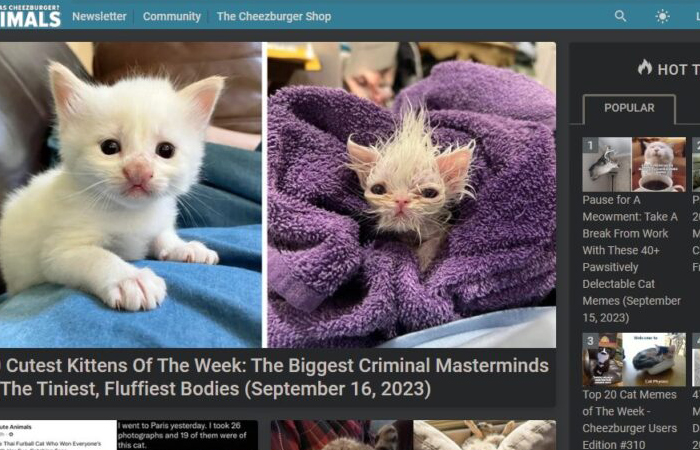Click the number 3 rank badge
The image size is (700, 450).
[590, 341]
